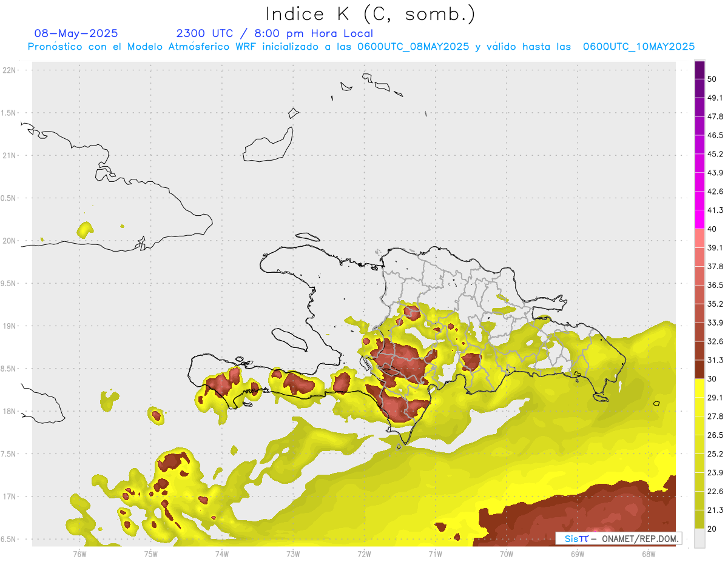This screenshot has height=562, width=728.
Task: Pick the olive swatch between 20 and 21.3
Action: pos(699,520)
